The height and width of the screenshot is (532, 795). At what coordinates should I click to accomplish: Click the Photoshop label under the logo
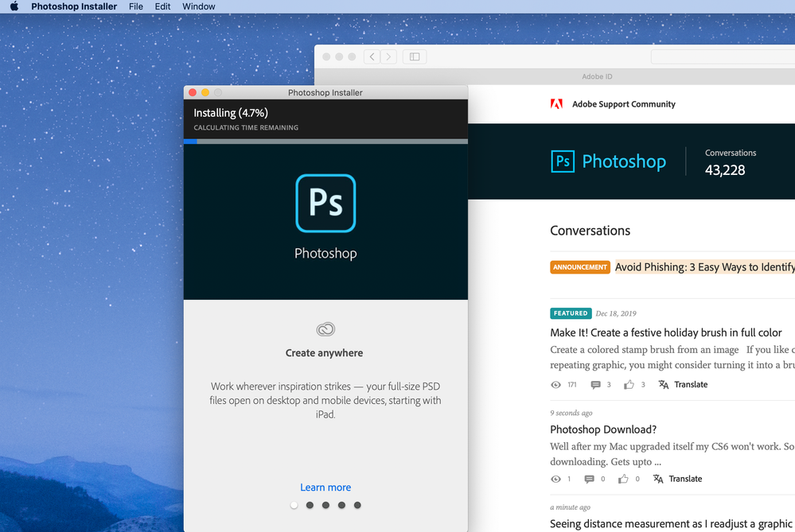[325, 254]
